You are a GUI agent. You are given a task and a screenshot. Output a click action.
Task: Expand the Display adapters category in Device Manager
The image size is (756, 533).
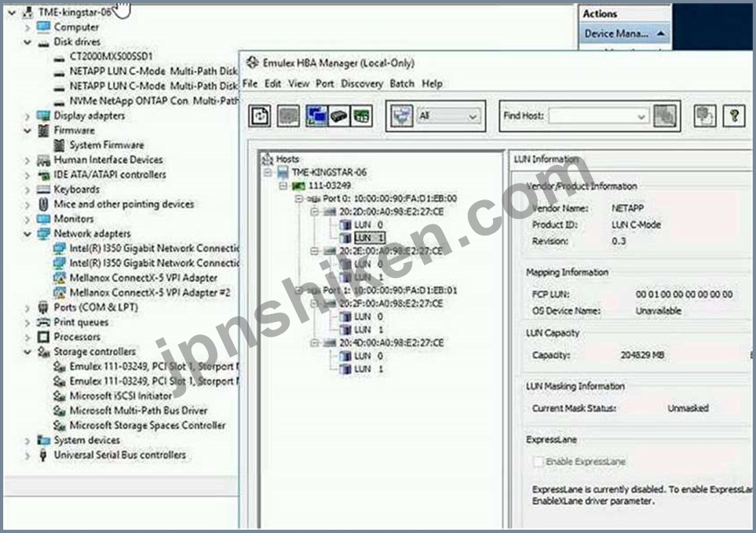(27, 116)
